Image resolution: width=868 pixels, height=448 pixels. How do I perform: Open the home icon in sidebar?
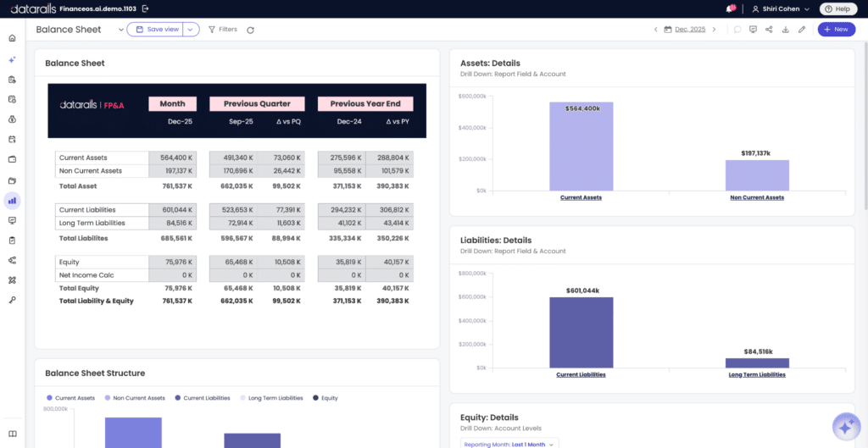(x=12, y=39)
